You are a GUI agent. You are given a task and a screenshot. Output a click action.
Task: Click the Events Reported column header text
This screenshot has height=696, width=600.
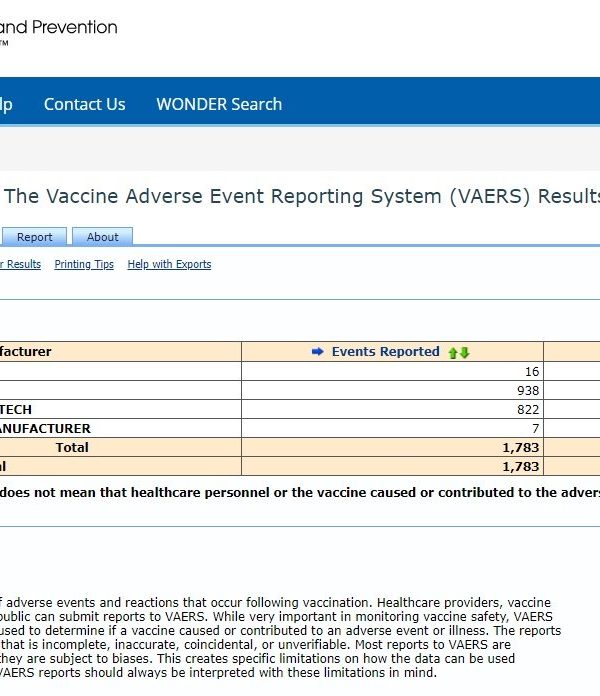(385, 352)
